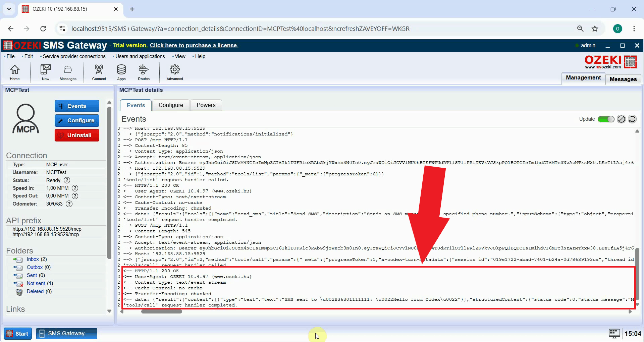Click the Start button in taskbar
This screenshot has width=644, height=342.
(x=18, y=334)
